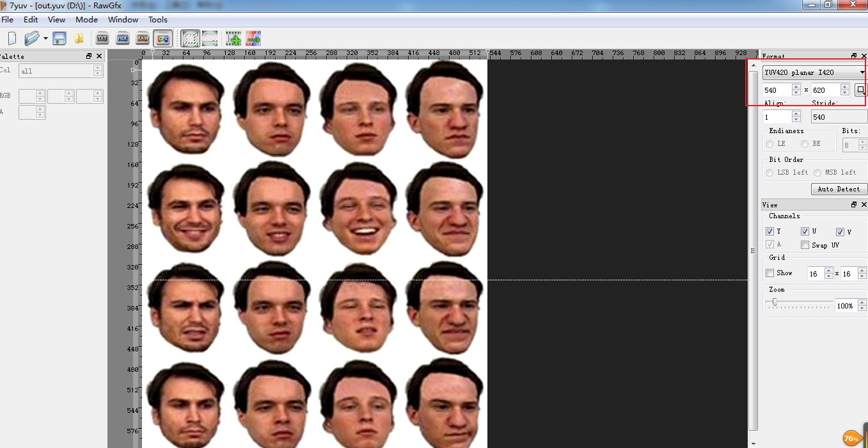
Task: Open the dropdown arrow beside Open icon
Action: (x=45, y=38)
